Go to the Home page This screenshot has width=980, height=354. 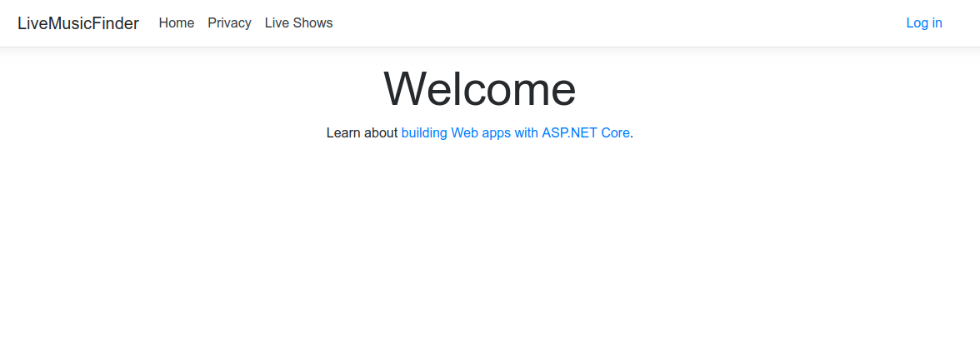pos(177,23)
